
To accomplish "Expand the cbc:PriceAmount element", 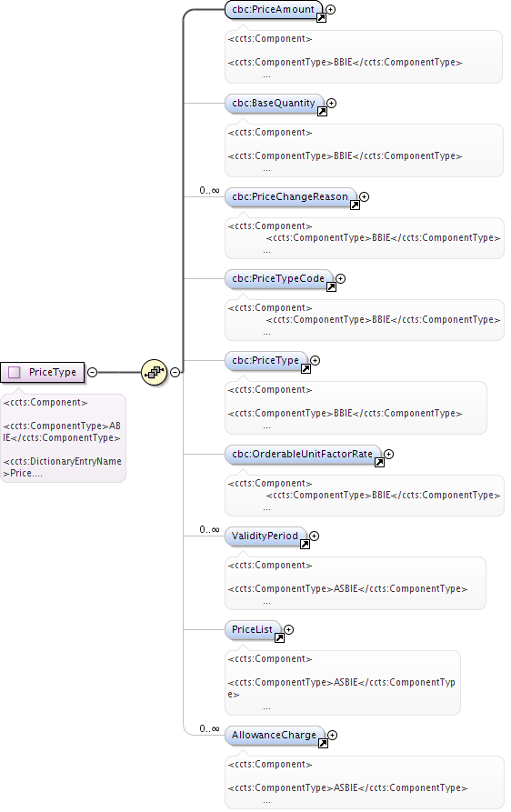I will (330, 9).
